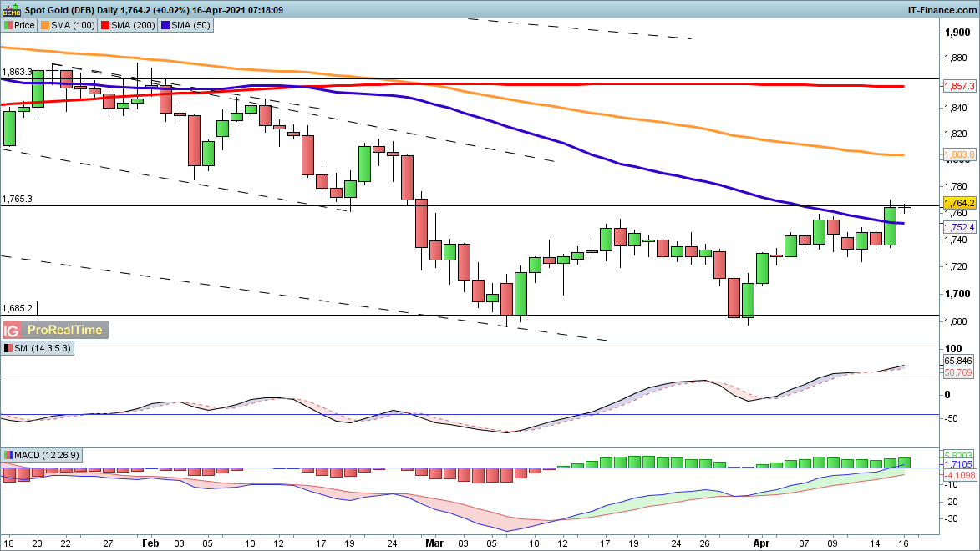Click the 1,863.3 horizontal resistance line label
The height and width of the screenshot is (551, 980).
pos(17,73)
